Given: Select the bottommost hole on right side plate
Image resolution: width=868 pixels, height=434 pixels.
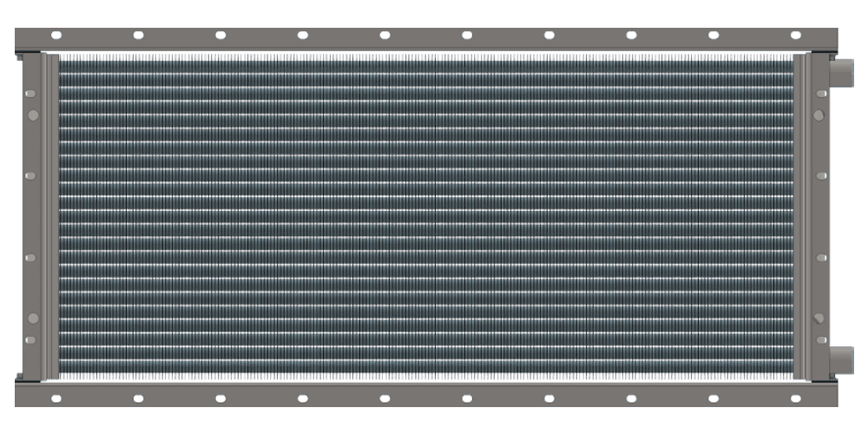Looking at the screenshot, I should pyautogui.click(x=820, y=339).
